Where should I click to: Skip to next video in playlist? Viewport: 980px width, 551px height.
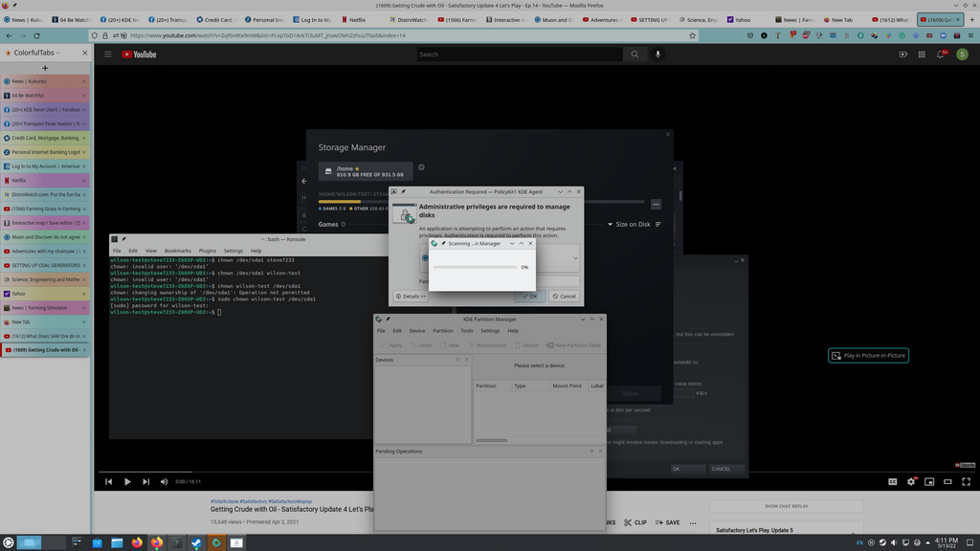(146, 481)
